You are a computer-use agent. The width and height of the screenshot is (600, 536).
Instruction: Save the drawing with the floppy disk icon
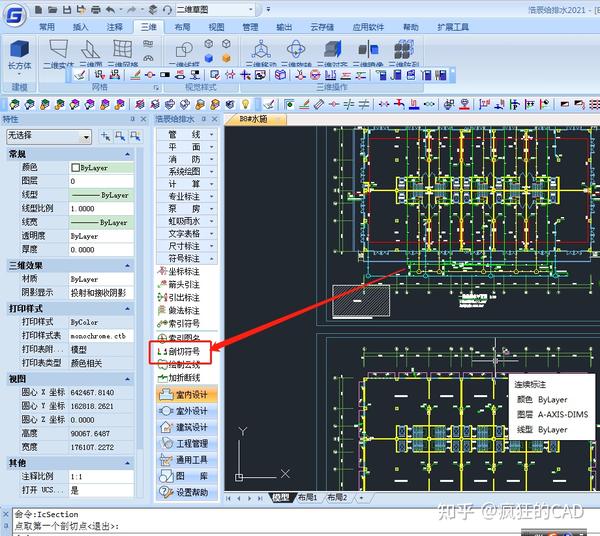(67, 9)
